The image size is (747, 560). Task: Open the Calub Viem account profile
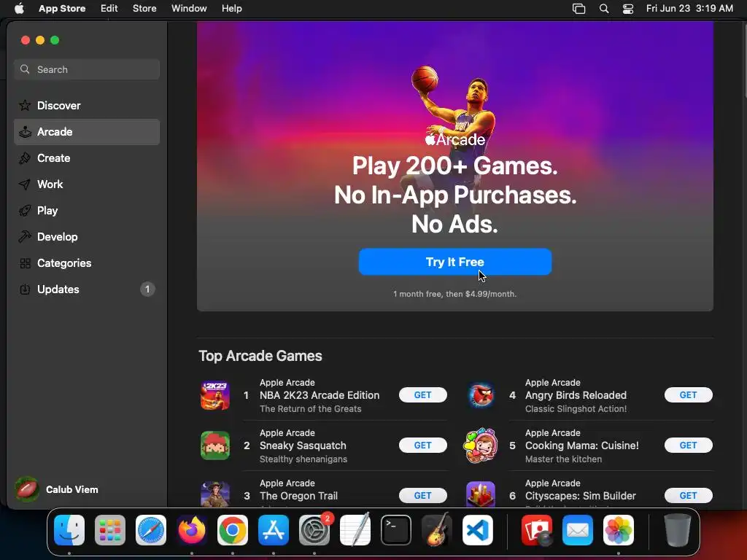[x=57, y=489]
